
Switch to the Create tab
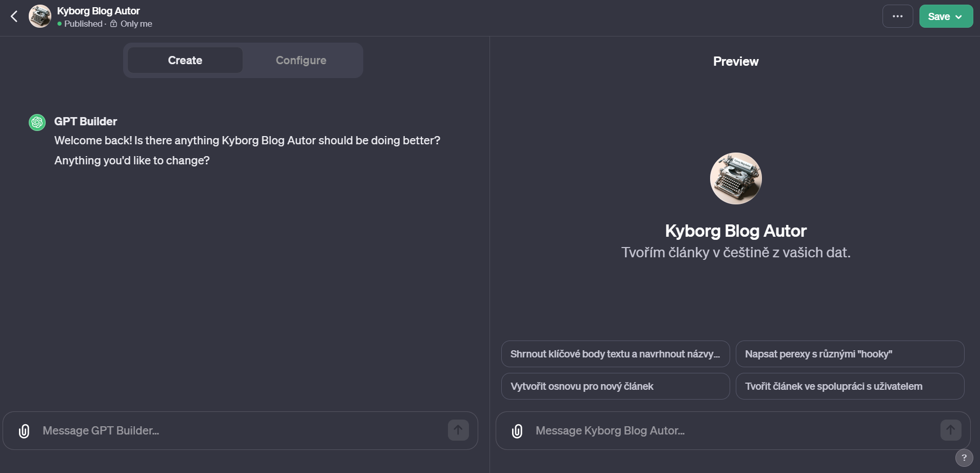click(185, 60)
